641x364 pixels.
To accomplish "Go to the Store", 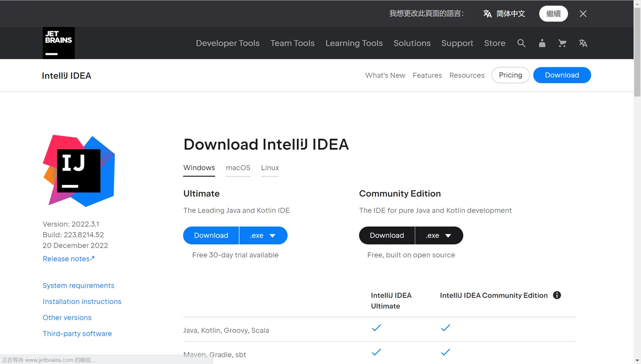I will tap(494, 43).
